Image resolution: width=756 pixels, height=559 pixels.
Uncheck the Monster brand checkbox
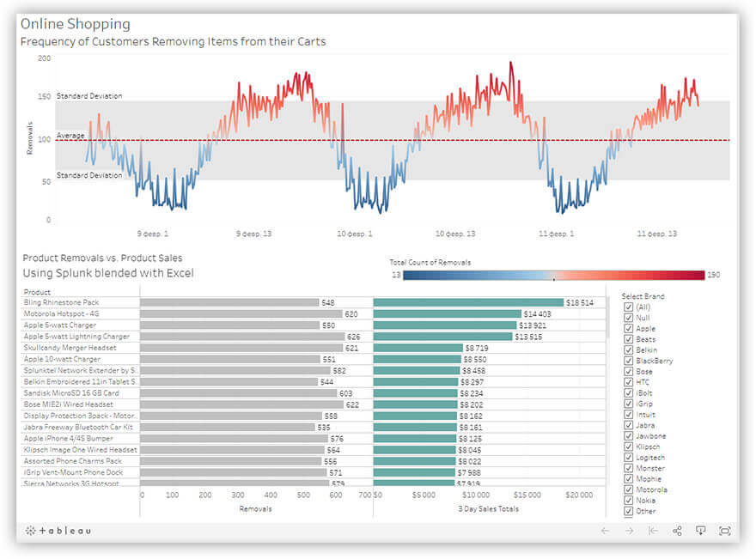click(628, 468)
